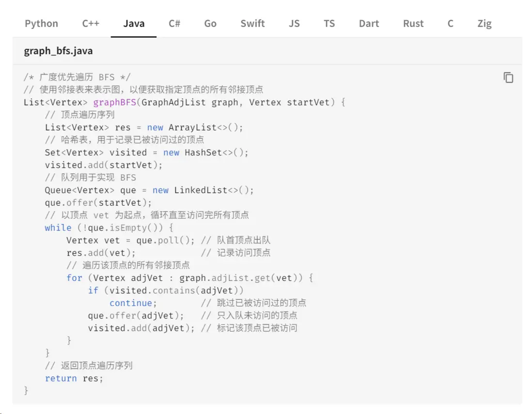532x414 pixels.
Task: Select the Dart language tab
Action: (x=369, y=23)
